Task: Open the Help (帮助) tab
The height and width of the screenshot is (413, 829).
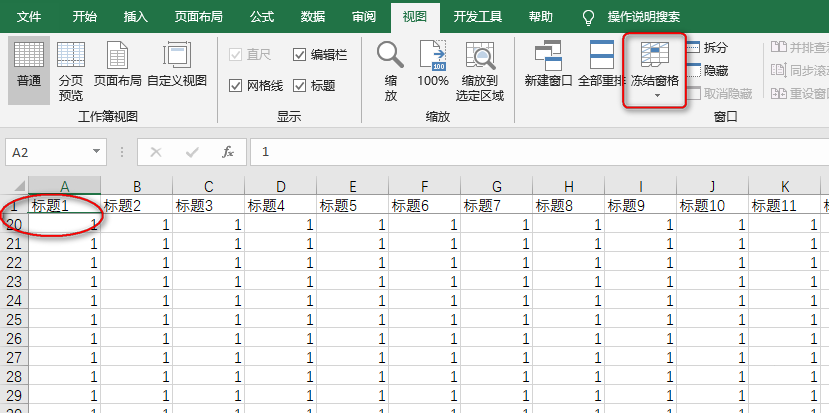Action: click(x=540, y=17)
